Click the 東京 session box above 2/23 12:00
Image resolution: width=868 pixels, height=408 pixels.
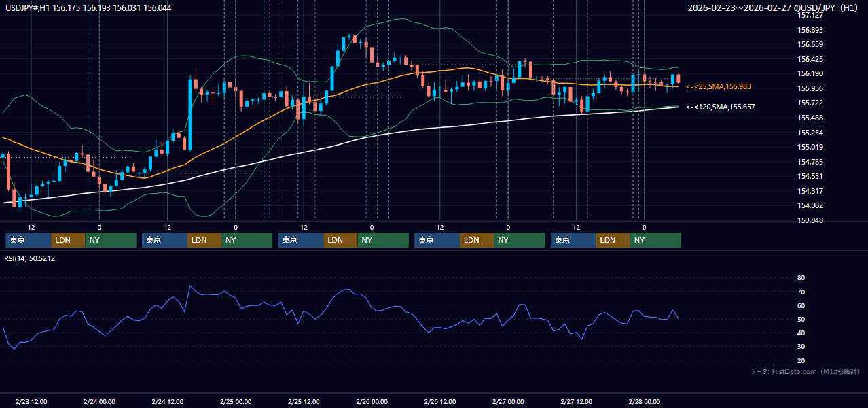29,240
